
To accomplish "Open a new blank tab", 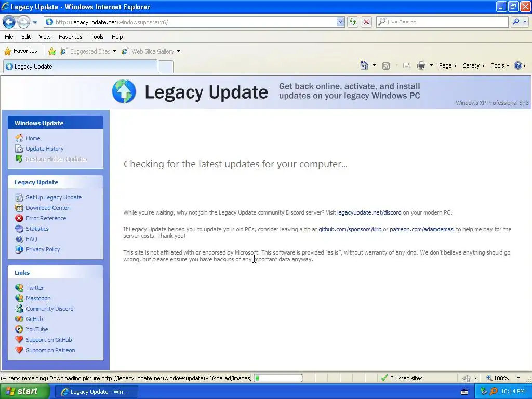I will [166, 67].
